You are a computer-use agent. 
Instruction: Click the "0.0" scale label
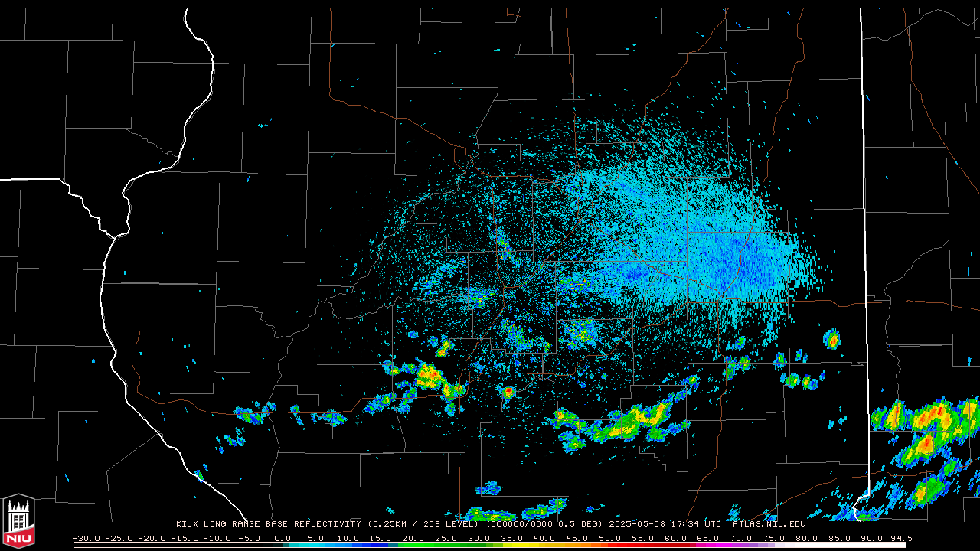(x=283, y=539)
